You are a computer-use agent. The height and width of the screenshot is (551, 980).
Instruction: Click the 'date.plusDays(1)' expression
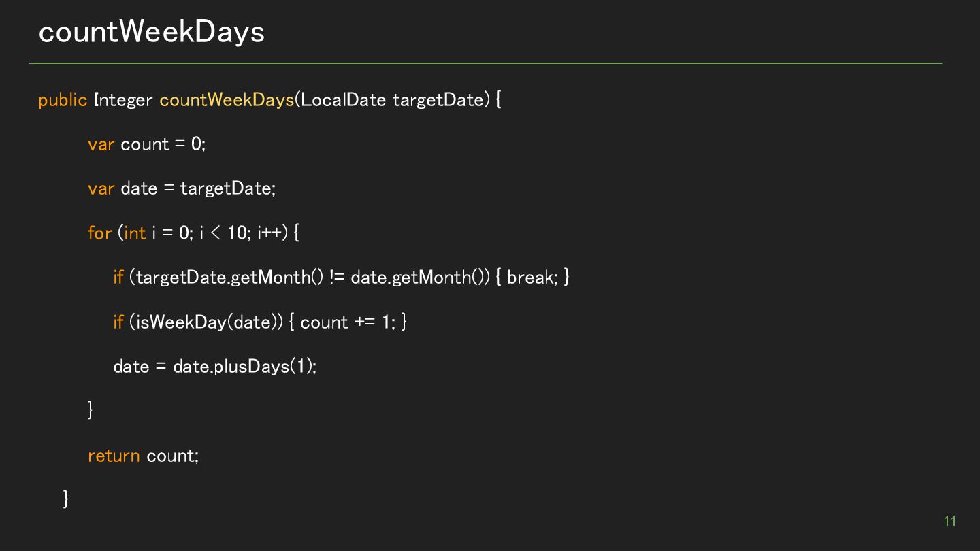click(243, 367)
